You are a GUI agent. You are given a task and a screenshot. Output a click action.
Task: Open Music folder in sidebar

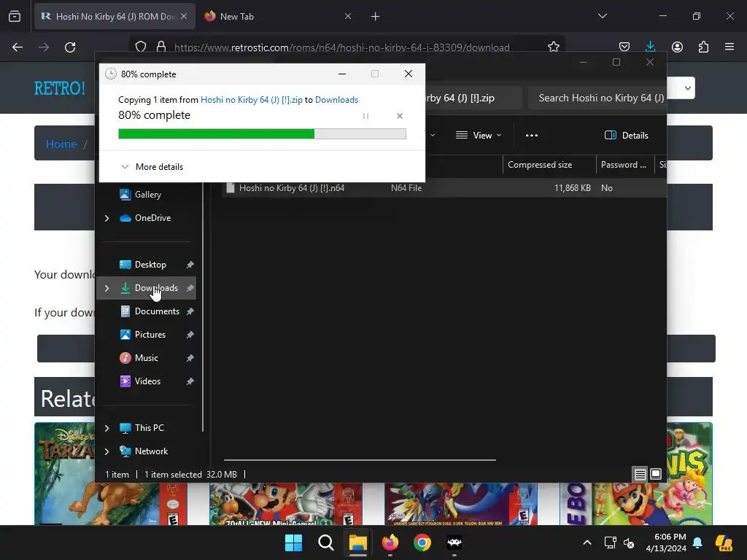pos(146,357)
